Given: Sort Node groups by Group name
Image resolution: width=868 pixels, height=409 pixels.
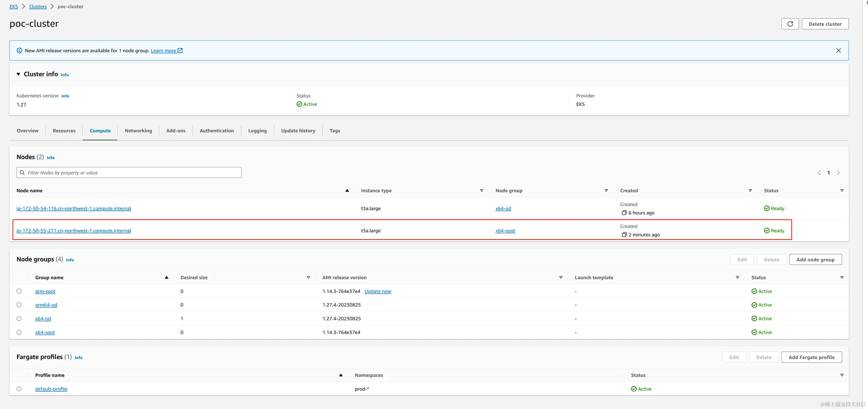Looking at the screenshot, I should click(166, 277).
